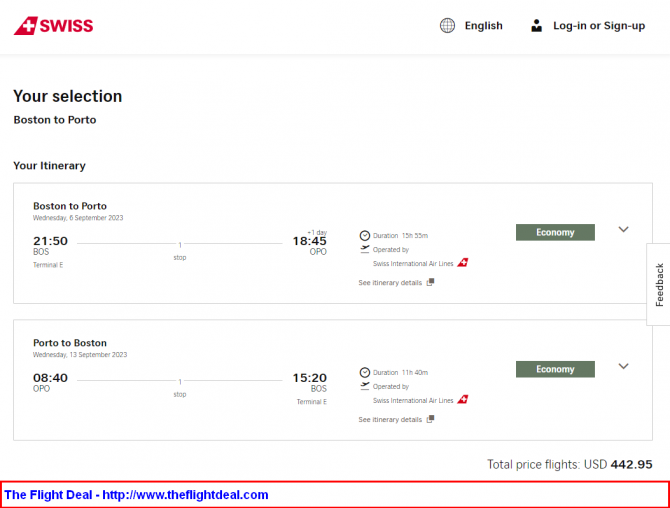
Task: Select Economy badge for Boston to Porto
Action: (x=555, y=232)
